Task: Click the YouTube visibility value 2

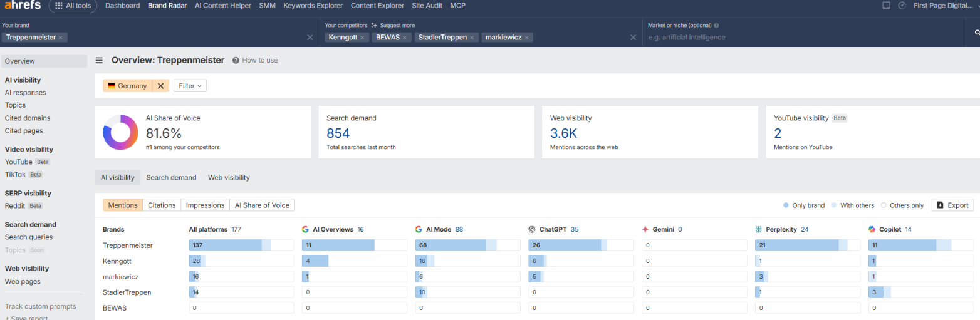Action: (778, 133)
